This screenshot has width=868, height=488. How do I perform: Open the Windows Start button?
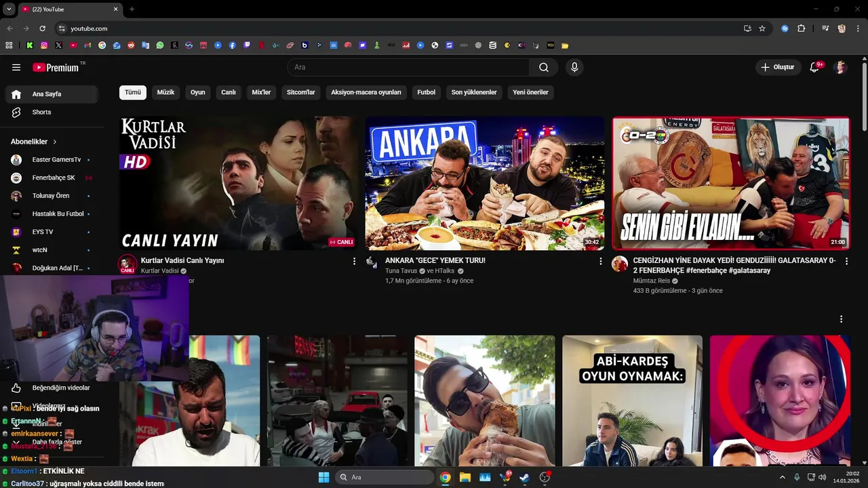[x=323, y=477]
